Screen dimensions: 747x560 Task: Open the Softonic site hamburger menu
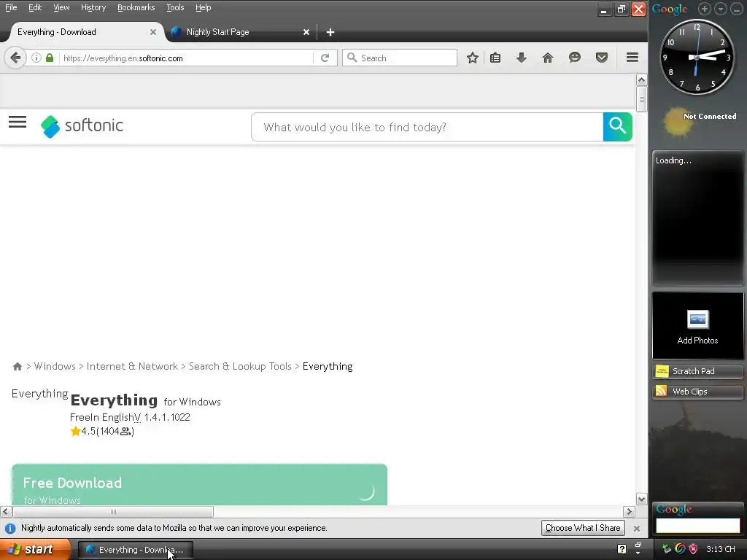[18, 122]
